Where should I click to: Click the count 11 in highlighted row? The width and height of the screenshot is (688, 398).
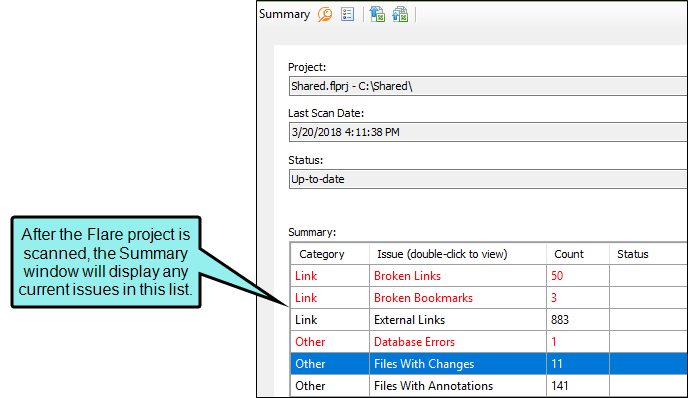click(557, 363)
